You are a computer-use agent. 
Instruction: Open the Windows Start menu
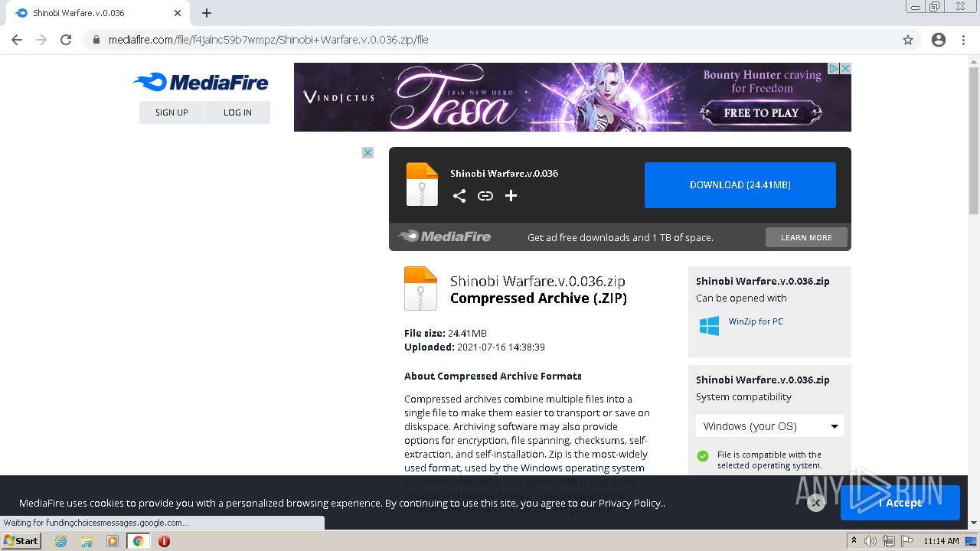click(x=21, y=541)
